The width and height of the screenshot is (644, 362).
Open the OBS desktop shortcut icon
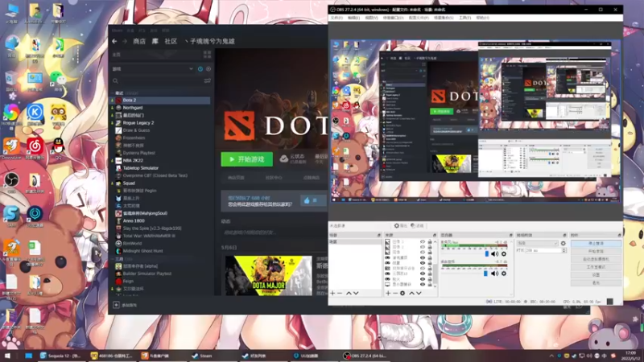tap(11, 181)
